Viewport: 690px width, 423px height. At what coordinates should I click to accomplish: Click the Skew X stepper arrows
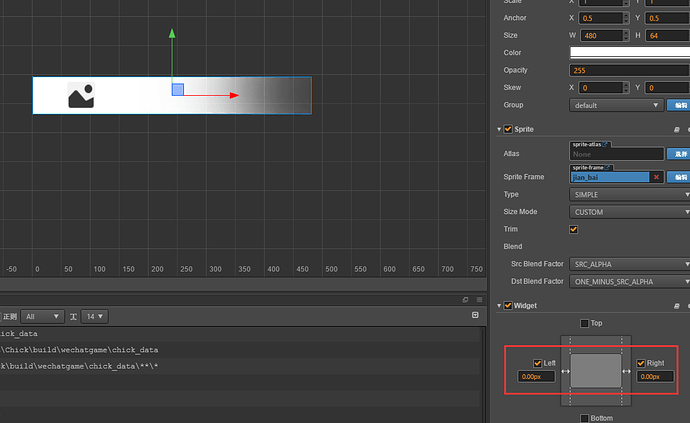tap(626, 88)
